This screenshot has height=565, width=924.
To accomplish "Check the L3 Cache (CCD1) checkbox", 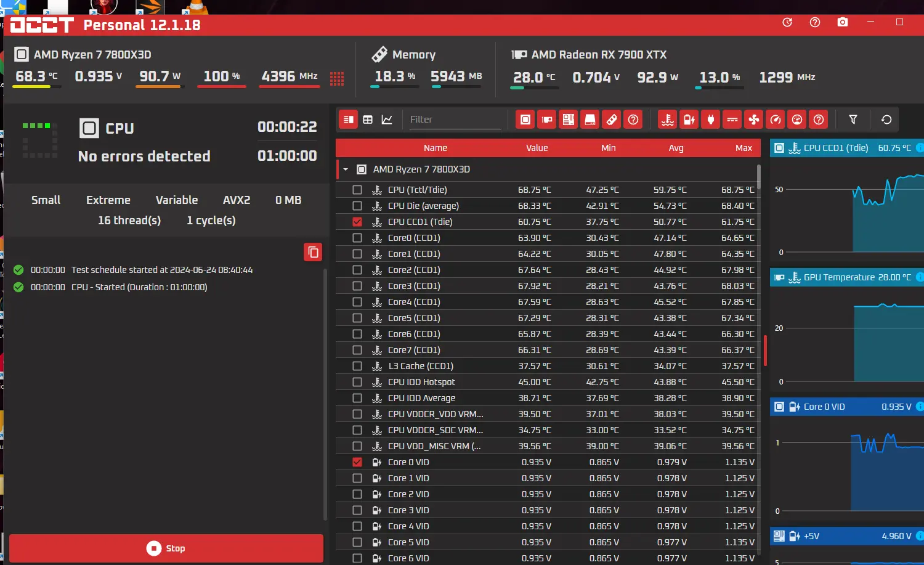I will pyautogui.click(x=357, y=366).
